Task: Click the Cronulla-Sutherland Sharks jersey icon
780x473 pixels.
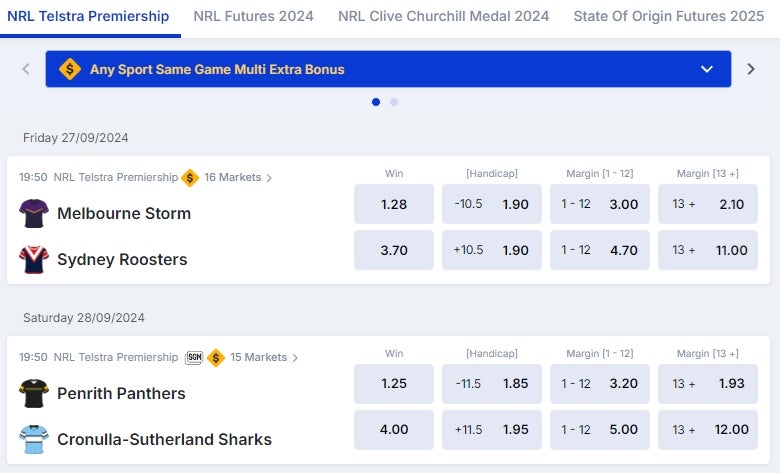Action: pyautogui.click(x=34, y=439)
